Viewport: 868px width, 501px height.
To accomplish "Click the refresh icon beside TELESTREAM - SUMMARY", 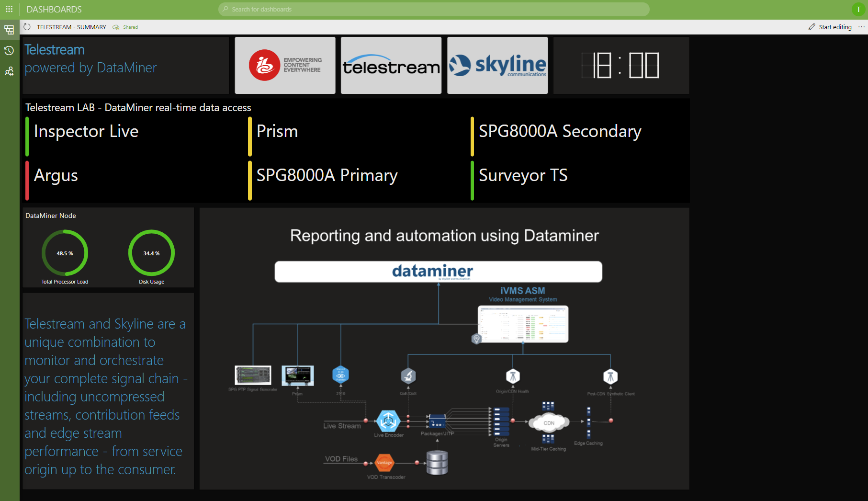I will click(27, 27).
